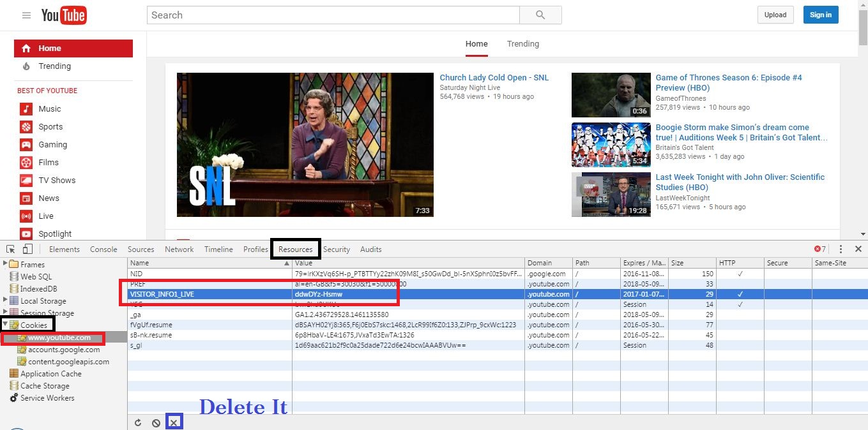Expand the Frames tree entry
This screenshot has height=430, width=868.
click(6, 264)
